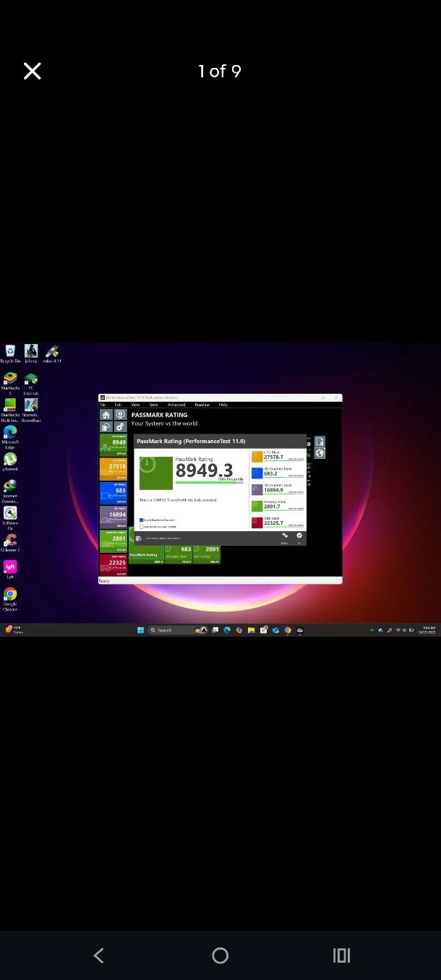This screenshot has width=441, height=980.
Task: Launch the Microsoft Edge desktop shortcut
Action: tap(10, 437)
